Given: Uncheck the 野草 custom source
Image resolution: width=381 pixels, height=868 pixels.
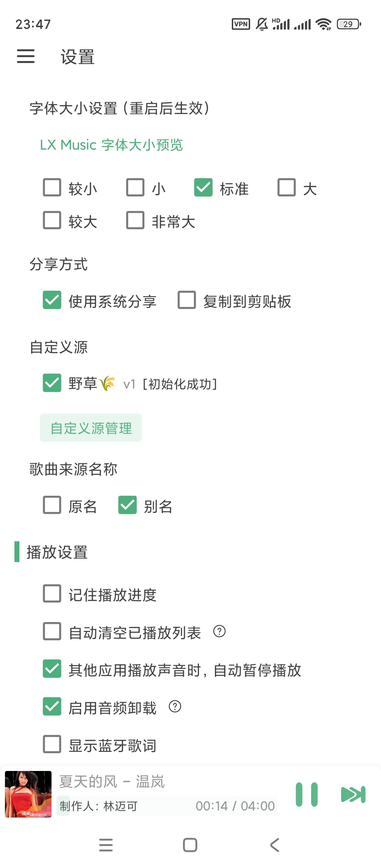Looking at the screenshot, I should coord(52,383).
